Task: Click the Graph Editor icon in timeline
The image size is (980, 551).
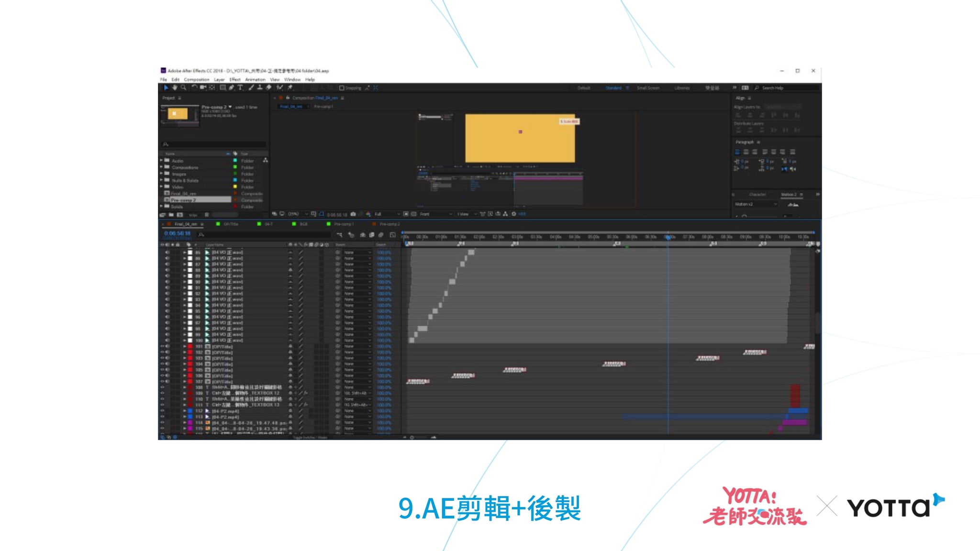Action: (392, 235)
